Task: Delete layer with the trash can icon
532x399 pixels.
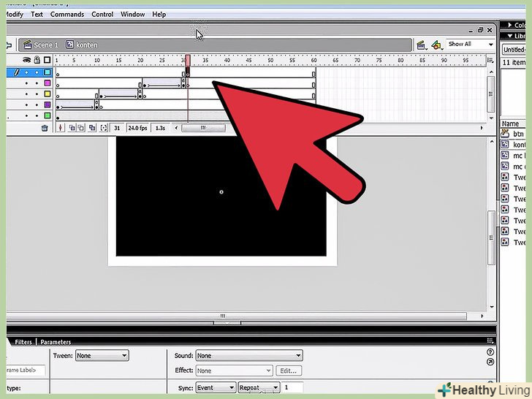Action: [x=45, y=128]
